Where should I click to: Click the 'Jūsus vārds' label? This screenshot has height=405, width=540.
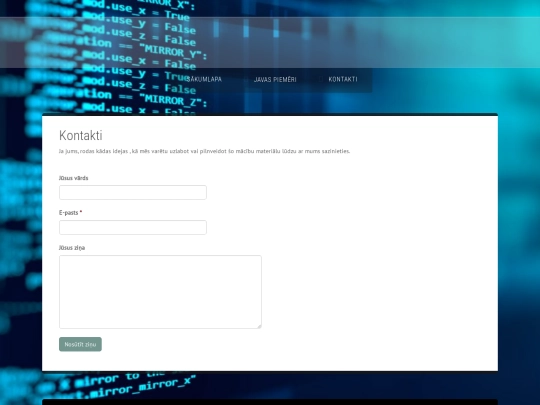(x=73, y=178)
